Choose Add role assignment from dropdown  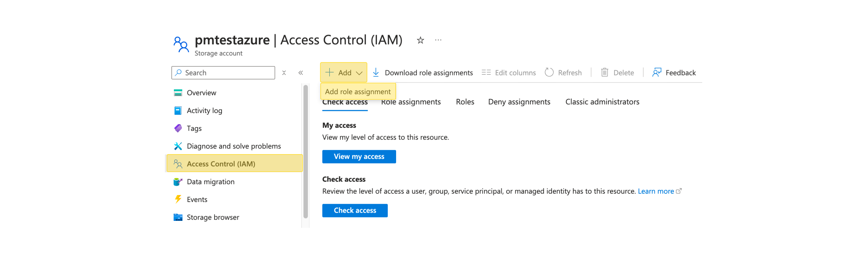(358, 92)
